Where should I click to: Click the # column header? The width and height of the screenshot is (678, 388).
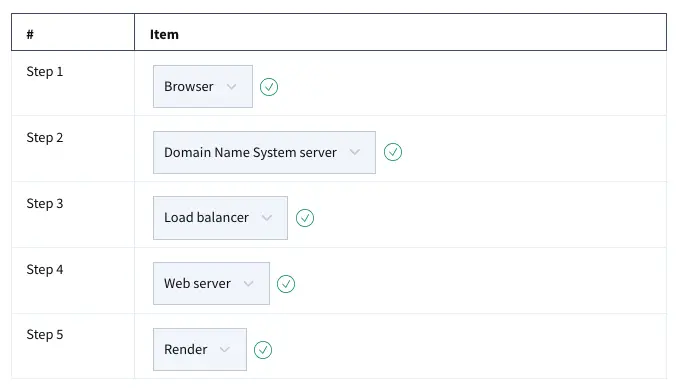30,34
